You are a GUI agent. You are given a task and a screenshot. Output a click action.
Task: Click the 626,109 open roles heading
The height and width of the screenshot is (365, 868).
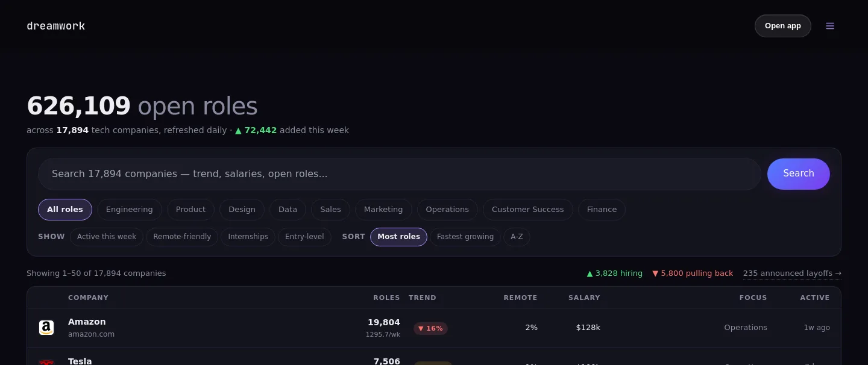coord(142,106)
